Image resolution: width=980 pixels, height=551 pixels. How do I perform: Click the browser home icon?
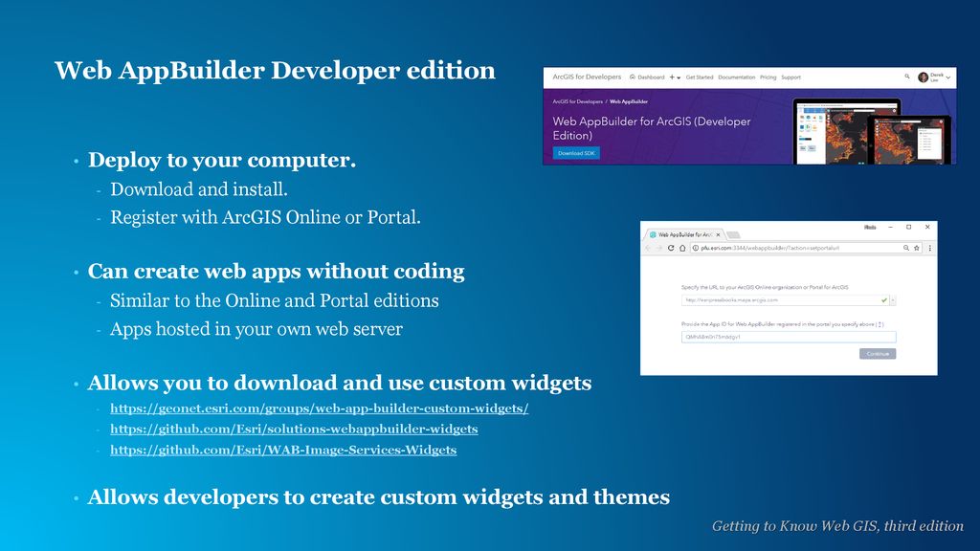coord(682,248)
